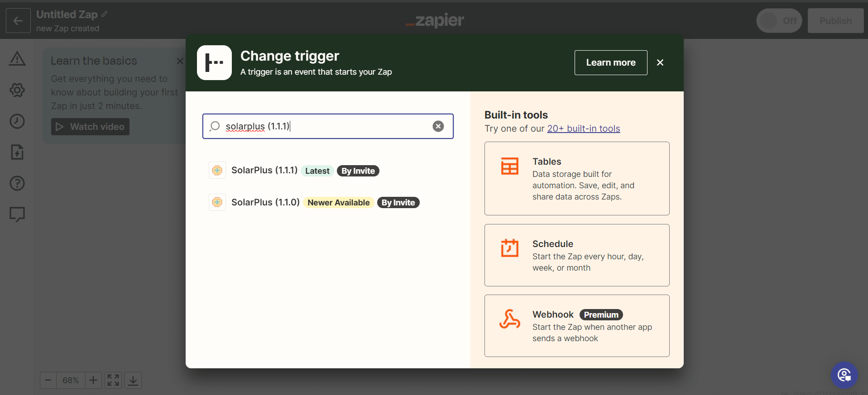Open the file bolt icon in sidebar

pyautogui.click(x=17, y=152)
